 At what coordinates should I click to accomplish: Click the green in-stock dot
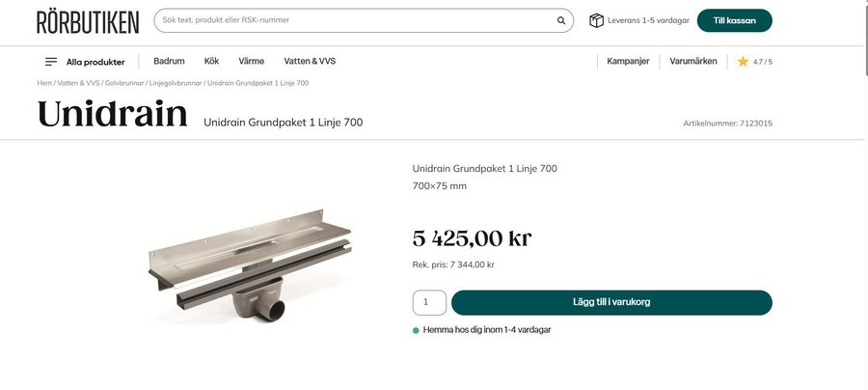coord(416,330)
